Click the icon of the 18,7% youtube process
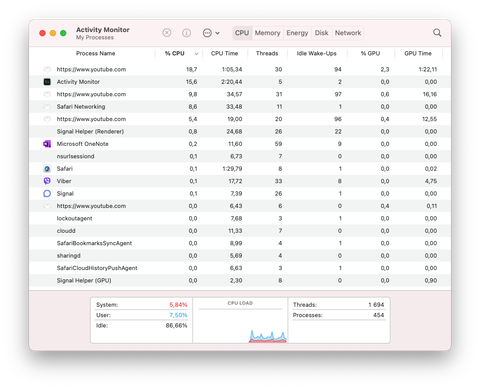The image size is (480, 389). coord(47,69)
